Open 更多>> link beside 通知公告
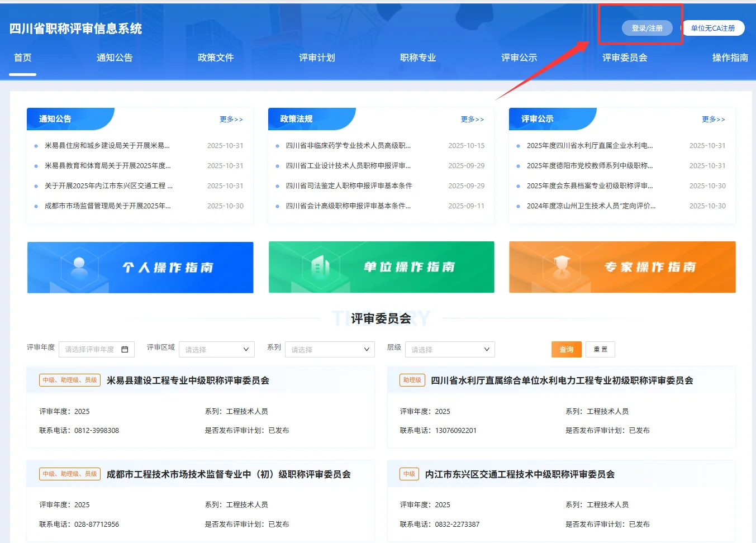Screen dimensions: 756x543 [x=231, y=118]
